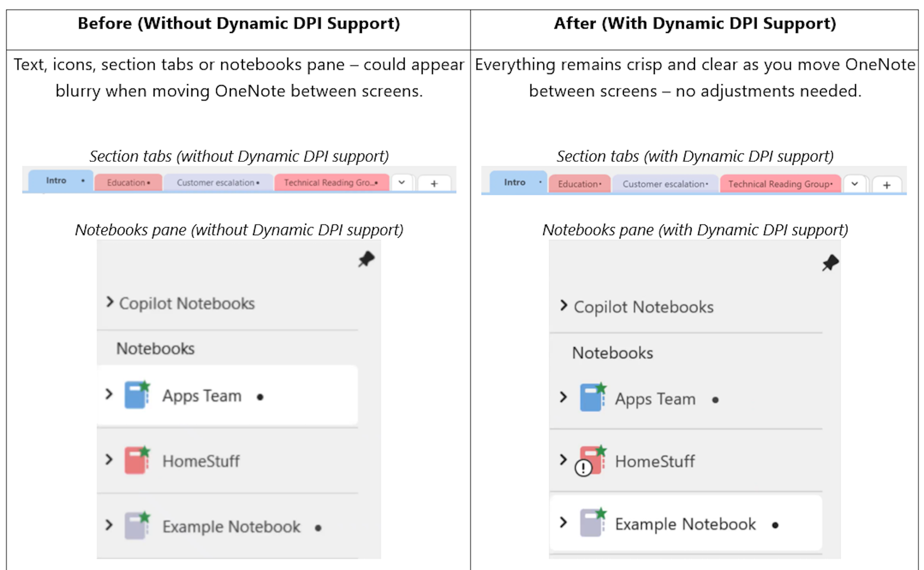
Task: Select Example Notebook in right pane
Action: 685,524
